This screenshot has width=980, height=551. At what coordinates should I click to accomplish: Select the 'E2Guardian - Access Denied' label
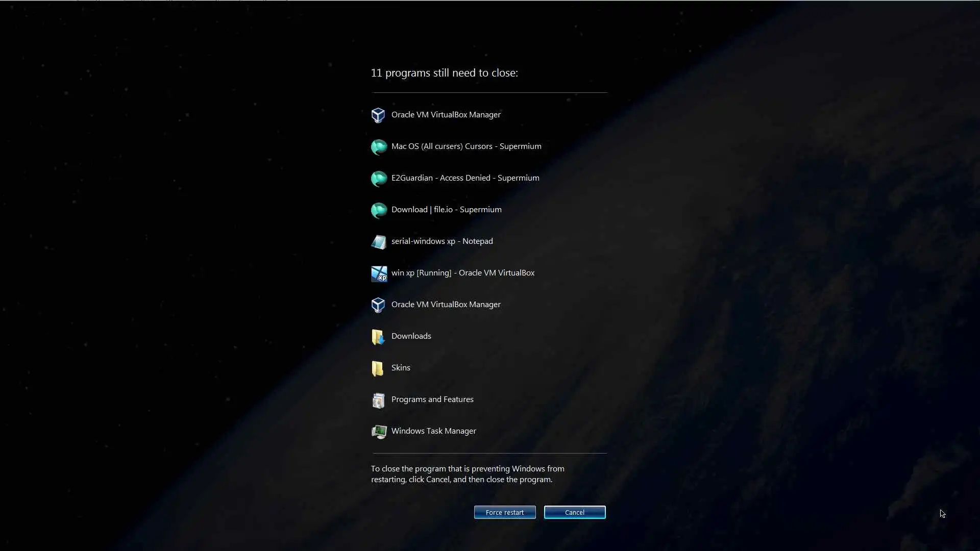click(465, 178)
